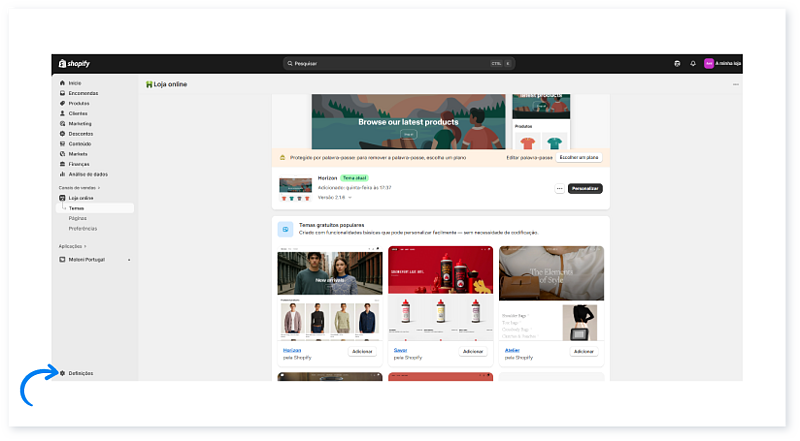Image resolution: width=800 pixels, height=441 pixels.
Task: Click the Descontos icon in sidebar
Action: pos(62,134)
